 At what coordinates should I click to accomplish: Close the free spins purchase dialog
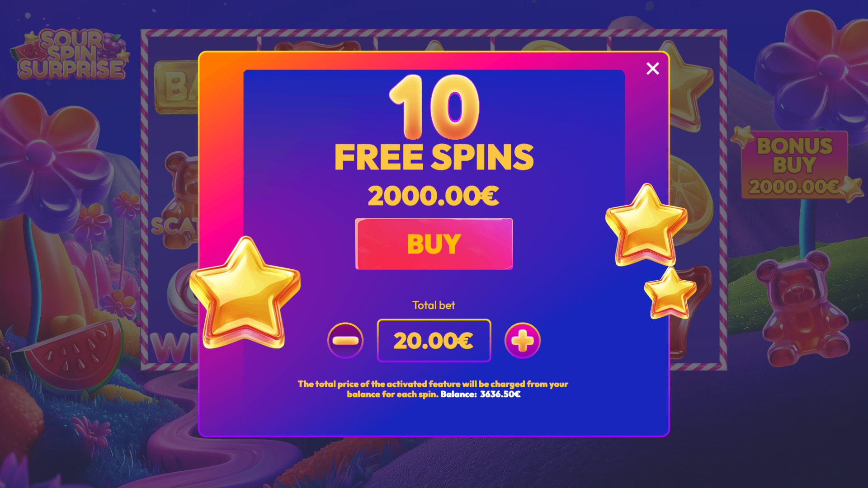(x=652, y=69)
